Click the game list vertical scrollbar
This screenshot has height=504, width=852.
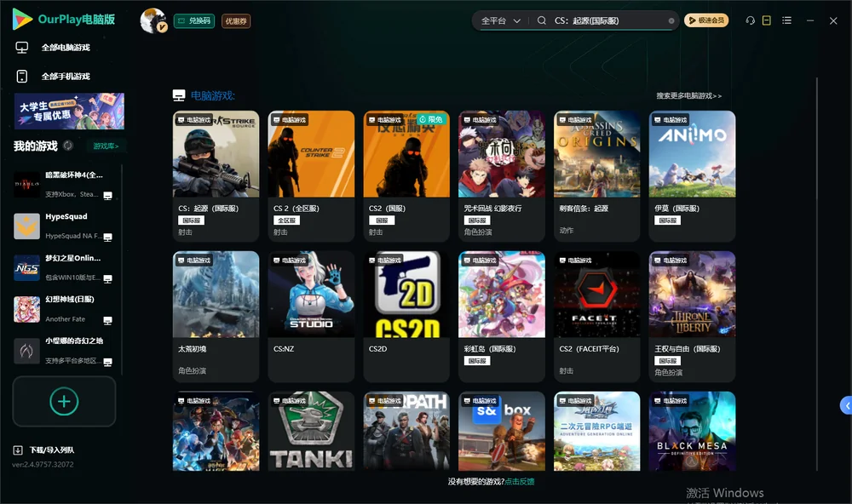click(816, 274)
